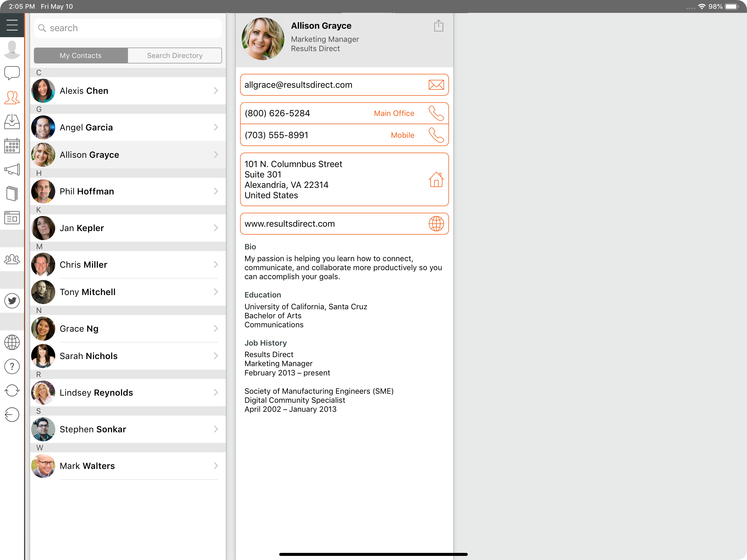Open the announcements megaphone icon
The height and width of the screenshot is (560, 747).
coord(12,170)
